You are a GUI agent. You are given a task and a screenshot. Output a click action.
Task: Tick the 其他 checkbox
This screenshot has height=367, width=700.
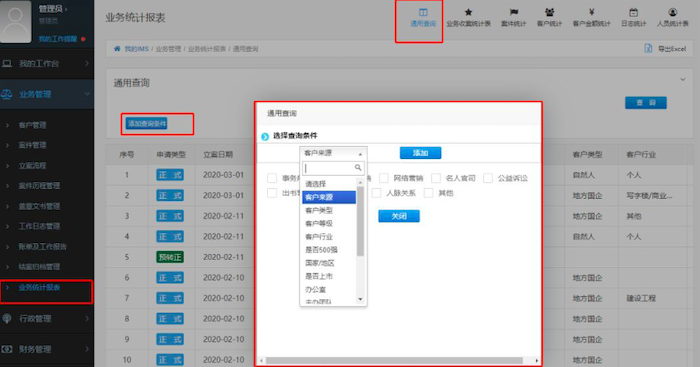click(429, 193)
